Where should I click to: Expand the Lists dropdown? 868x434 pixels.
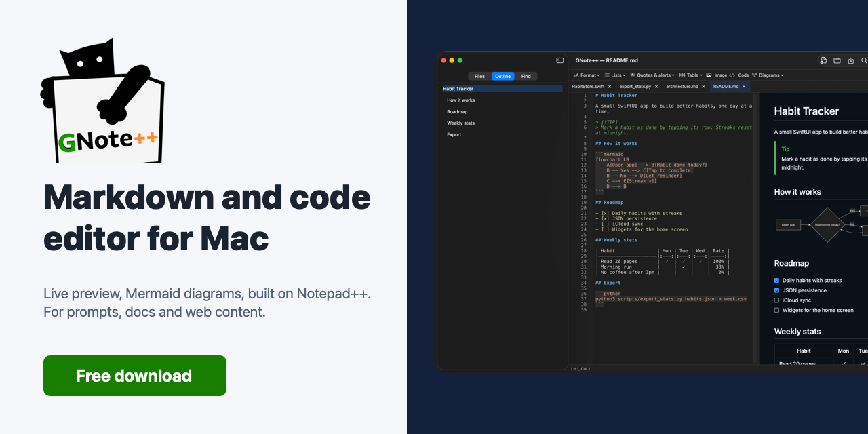click(615, 75)
